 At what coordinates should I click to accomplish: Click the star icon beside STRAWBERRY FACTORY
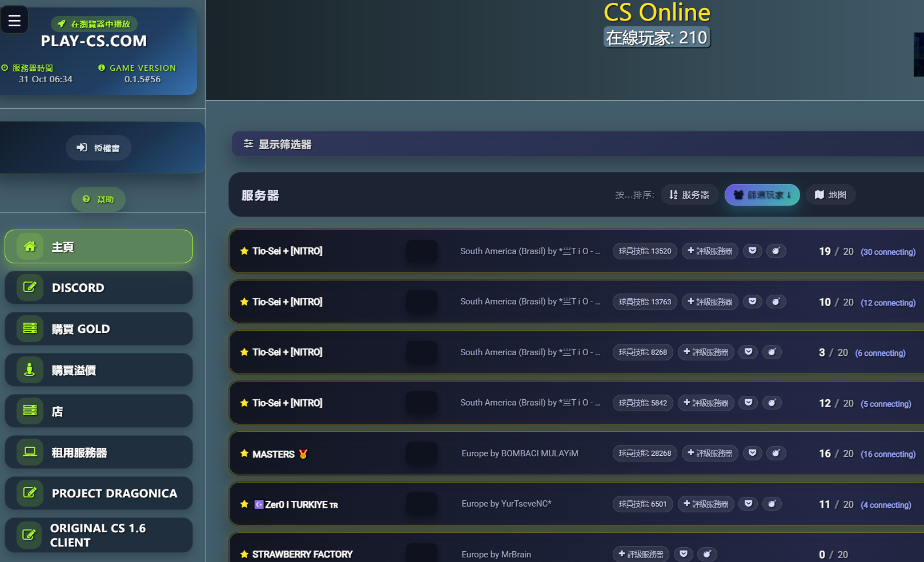pos(244,554)
